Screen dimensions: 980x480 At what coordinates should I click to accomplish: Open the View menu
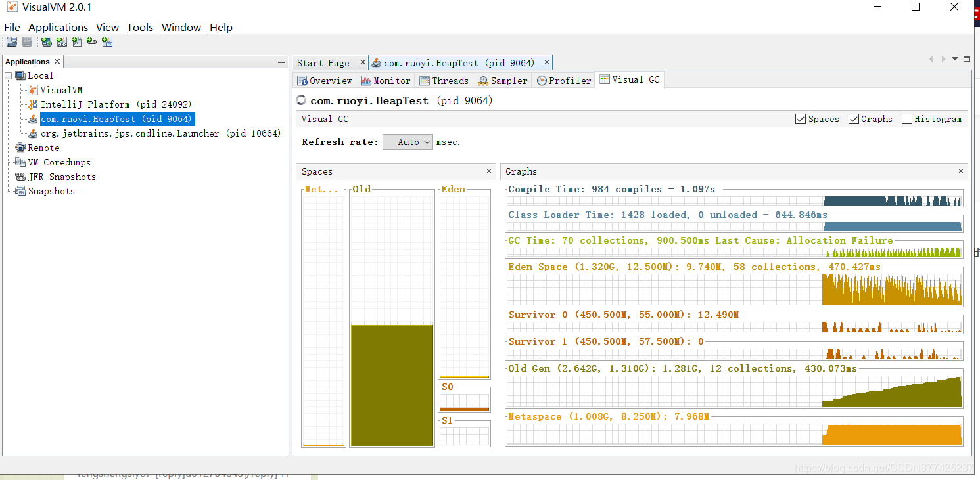(107, 27)
